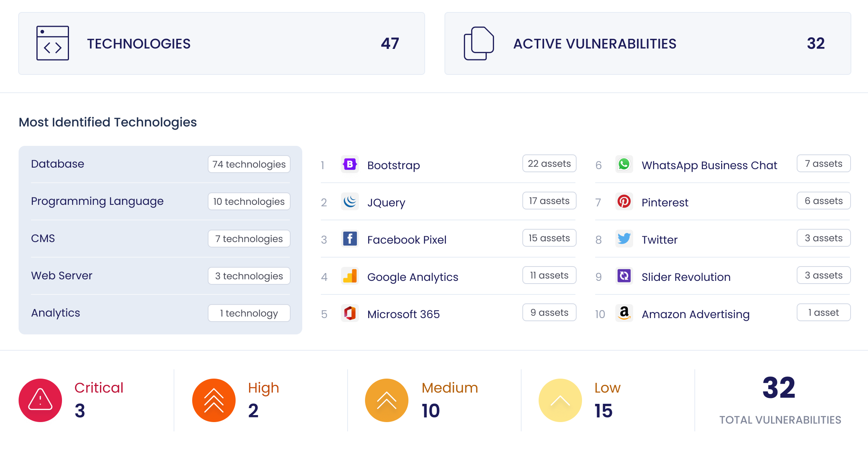Click the High severity indicator
This screenshot has width=868, height=450.
click(x=214, y=400)
